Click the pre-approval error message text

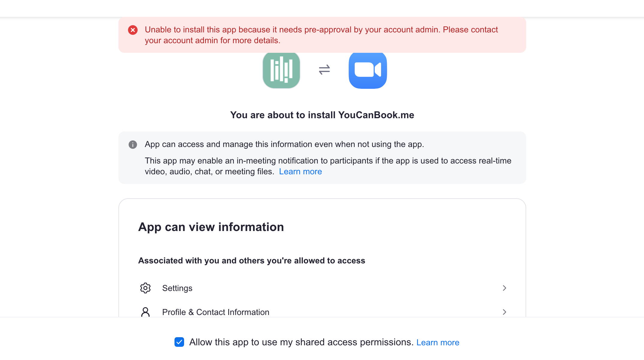[321, 35]
